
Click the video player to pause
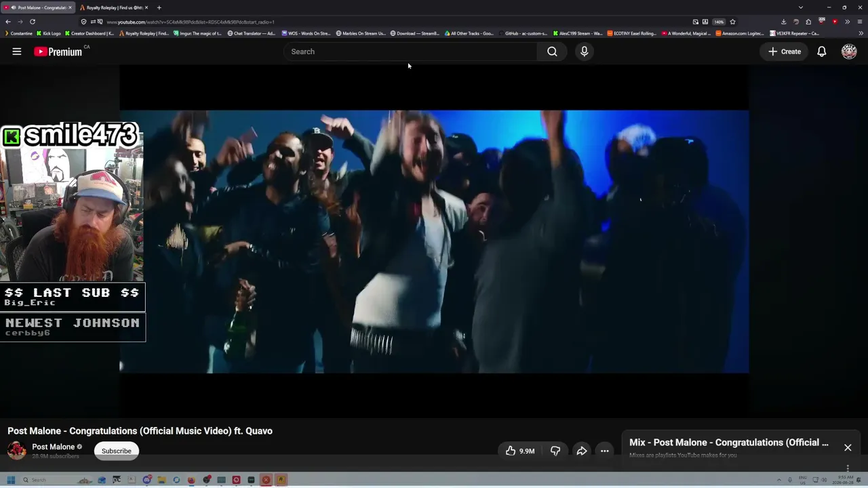(x=434, y=241)
